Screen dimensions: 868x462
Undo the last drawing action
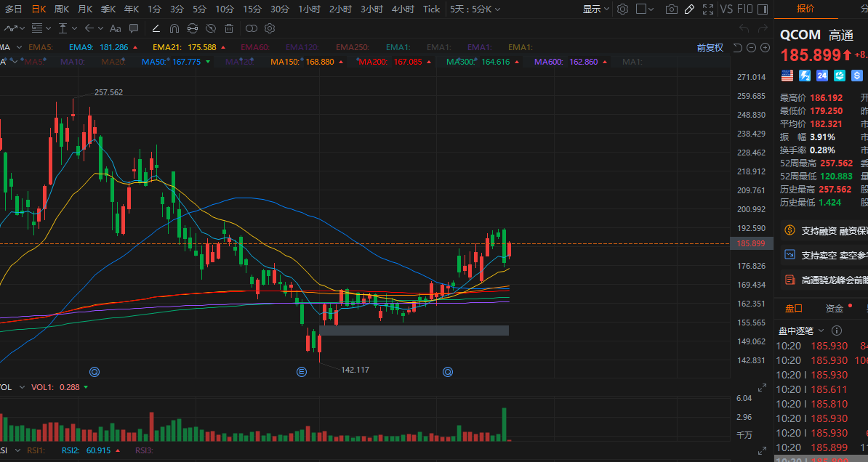(744, 28)
